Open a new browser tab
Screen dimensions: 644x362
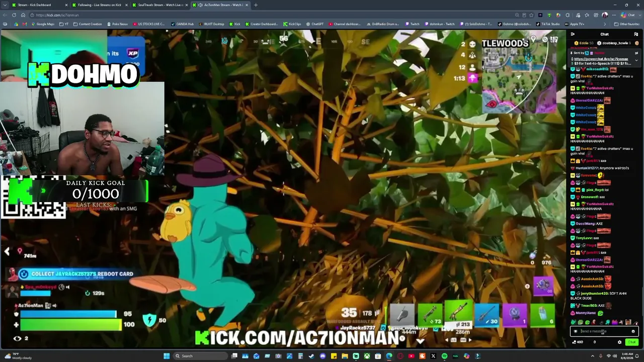(x=256, y=5)
